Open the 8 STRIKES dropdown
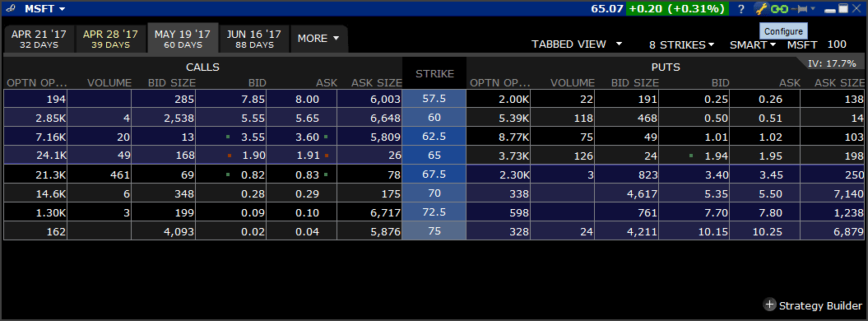The width and height of the screenshot is (868, 321). [681, 44]
